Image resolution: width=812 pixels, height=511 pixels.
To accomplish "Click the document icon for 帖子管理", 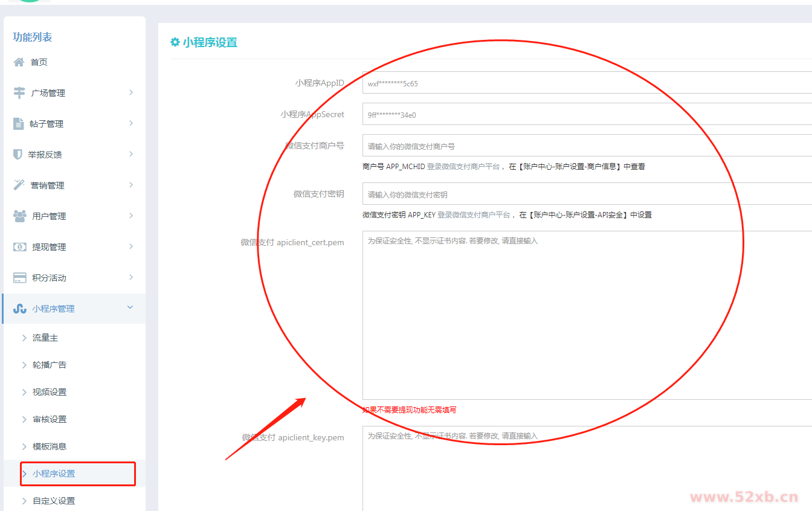I will click(19, 124).
